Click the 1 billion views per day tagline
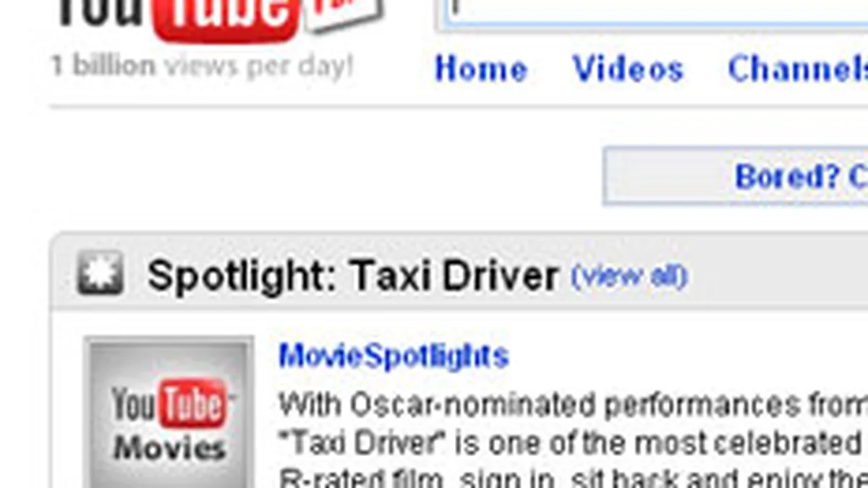 click(203, 67)
